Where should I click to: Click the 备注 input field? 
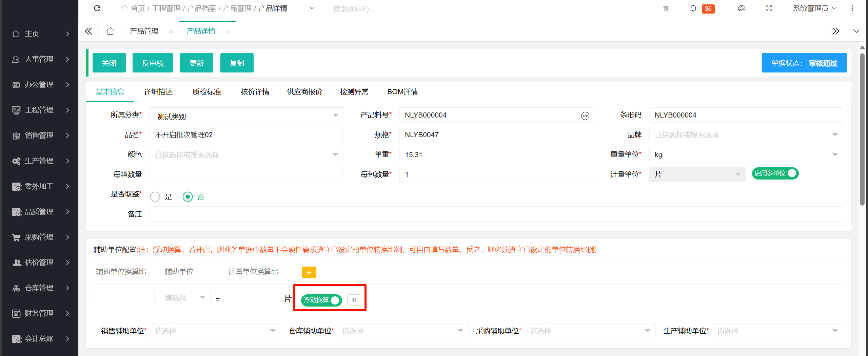[x=496, y=214]
